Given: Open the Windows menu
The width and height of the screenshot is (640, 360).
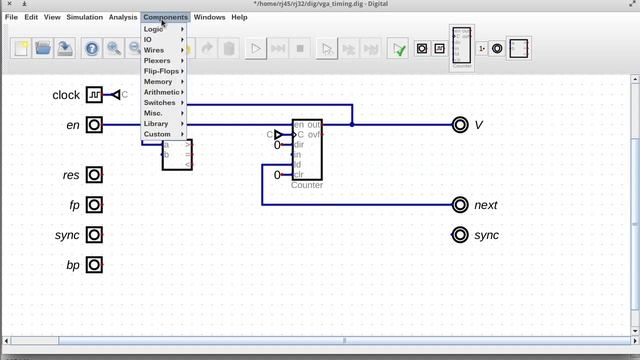Looking at the screenshot, I should (209, 17).
